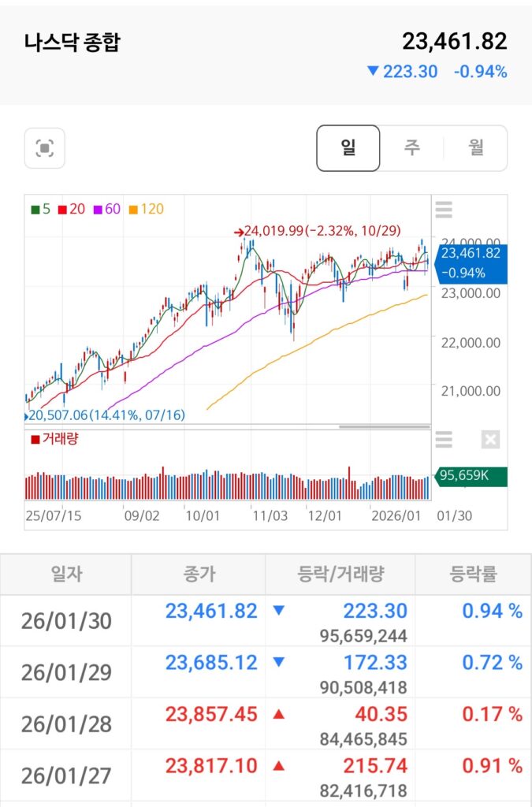Open the volume panel hamburger menu
This screenshot has width=532, height=807.
pos(444,440)
